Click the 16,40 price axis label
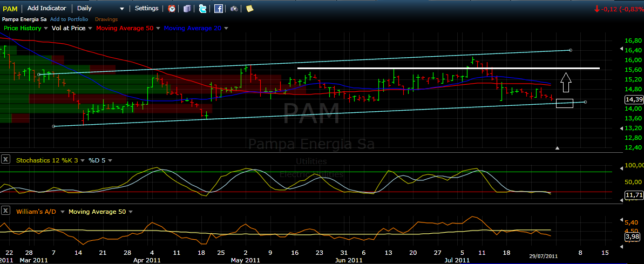Viewport: 644px width, 264px height. pyautogui.click(x=633, y=50)
